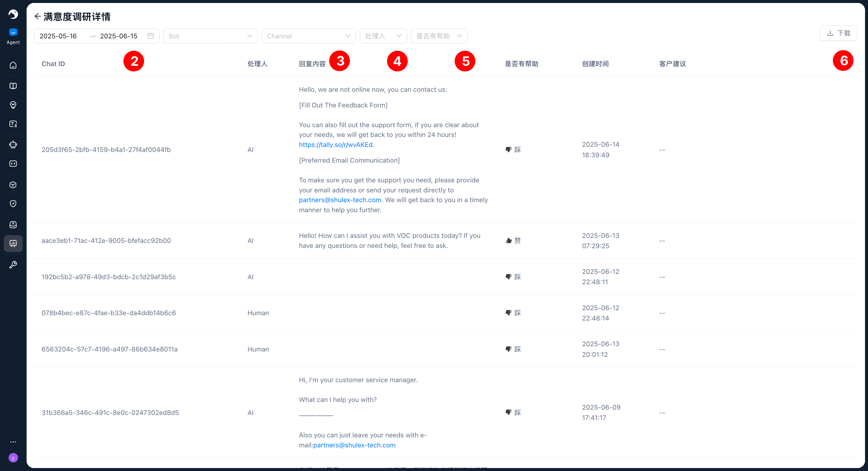Click the 下载 download button
The width and height of the screenshot is (868, 471).
[x=838, y=33]
